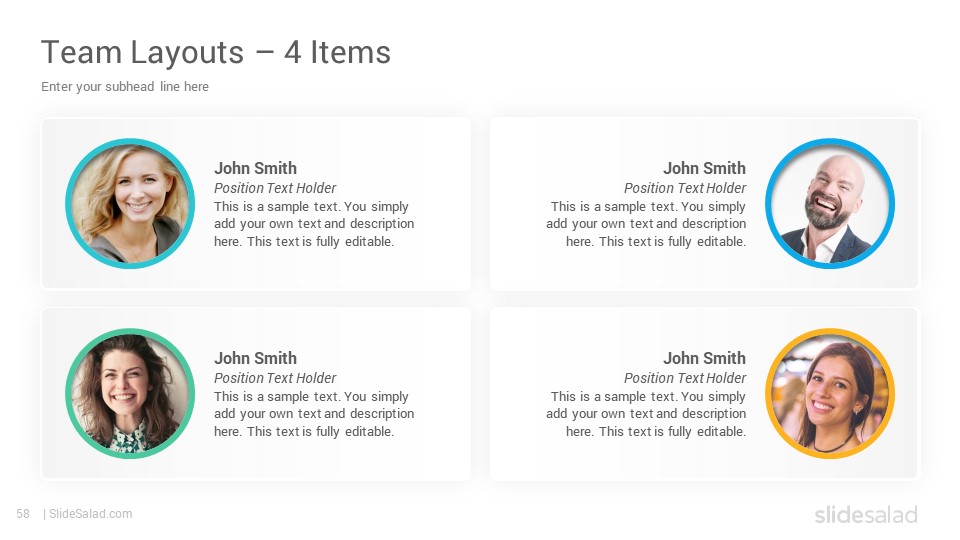This screenshot has height=540, width=960.
Task: Click John Smith name in bottom-left card
Action: (255, 358)
